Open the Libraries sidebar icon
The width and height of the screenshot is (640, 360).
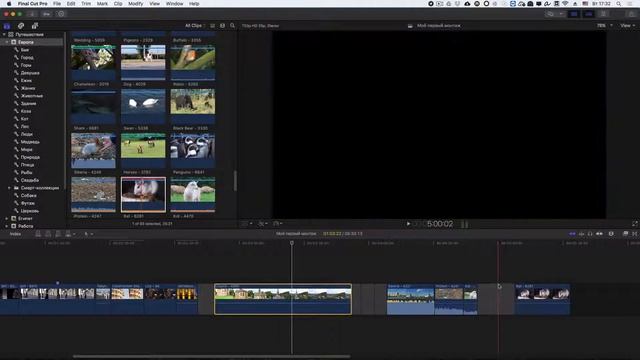[x=7, y=26]
